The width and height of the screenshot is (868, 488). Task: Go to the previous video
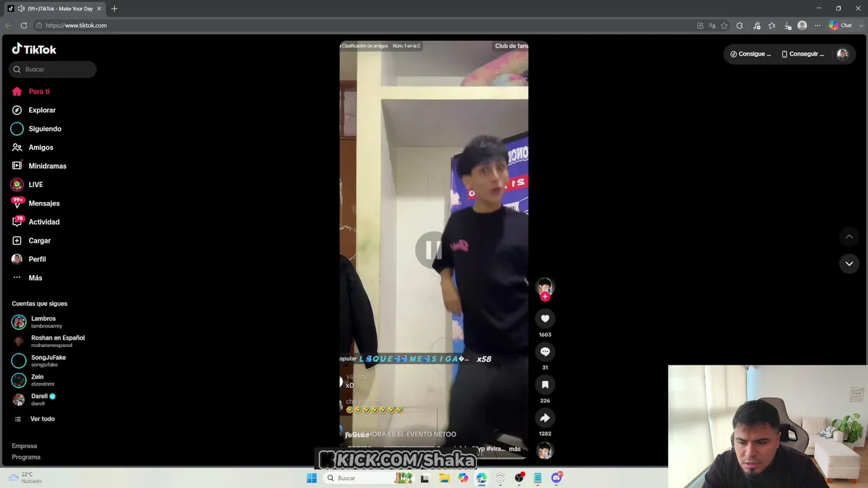849,236
